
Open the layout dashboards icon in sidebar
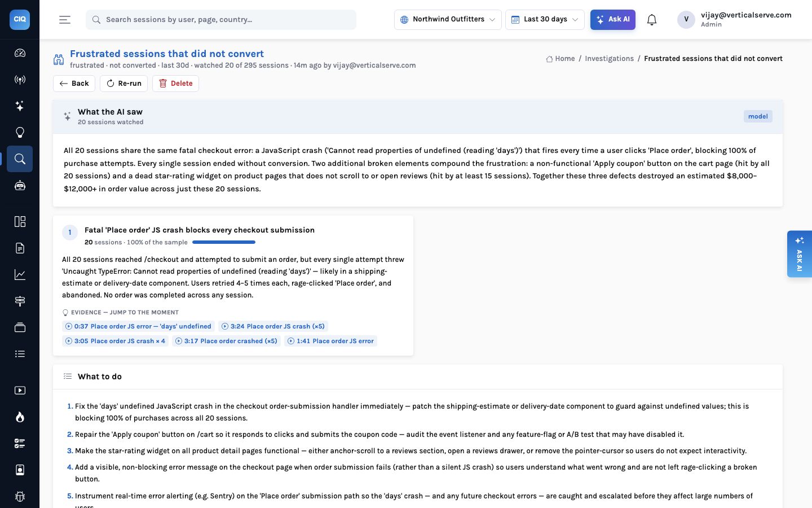point(20,221)
